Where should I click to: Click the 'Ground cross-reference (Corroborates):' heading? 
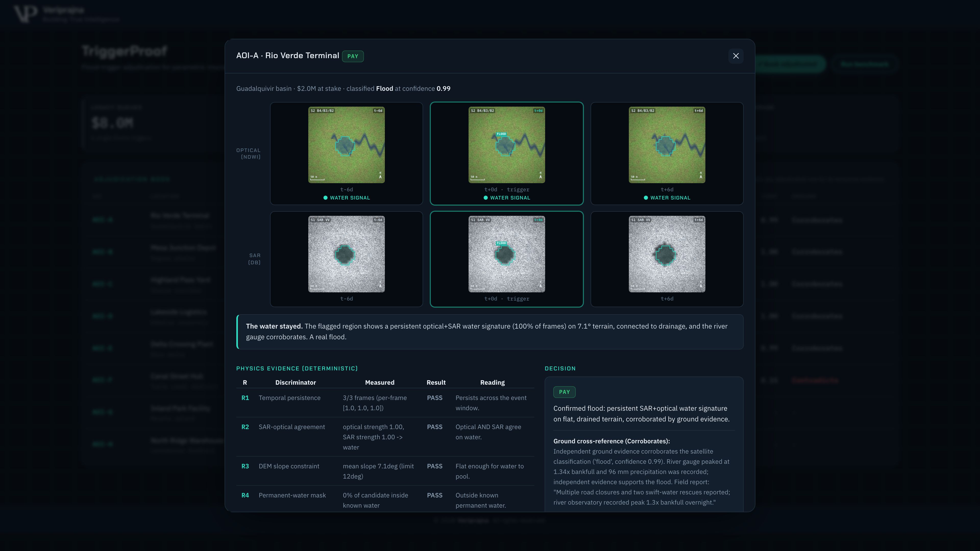[x=611, y=441]
